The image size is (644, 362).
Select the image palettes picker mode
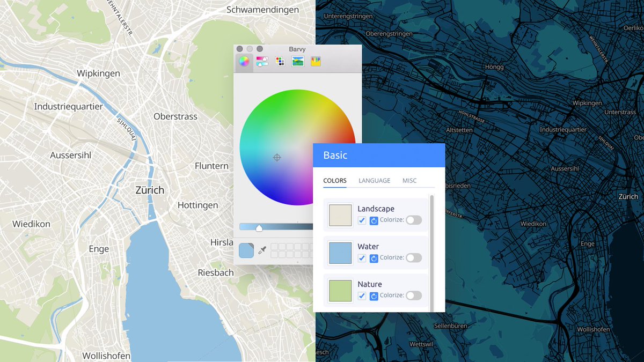[298, 61]
